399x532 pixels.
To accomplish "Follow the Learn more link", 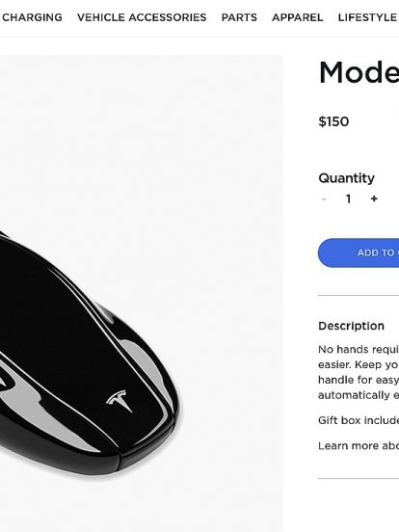I will click(x=359, y=446).
